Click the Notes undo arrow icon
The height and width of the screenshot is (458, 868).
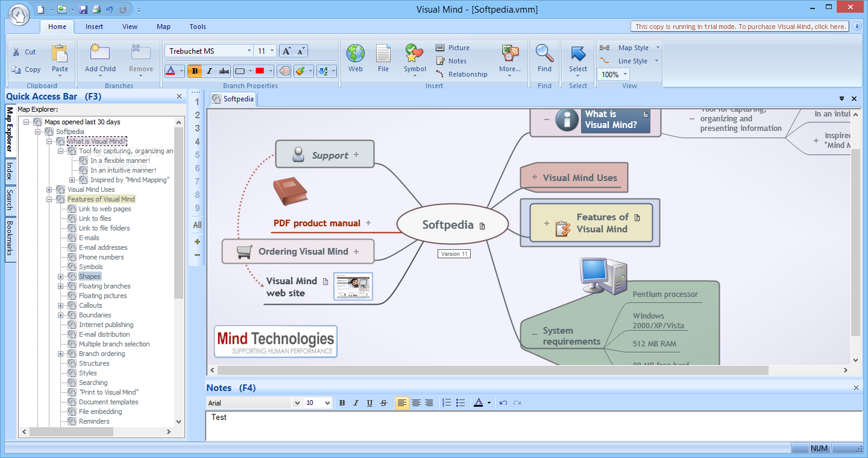point(503,403)
